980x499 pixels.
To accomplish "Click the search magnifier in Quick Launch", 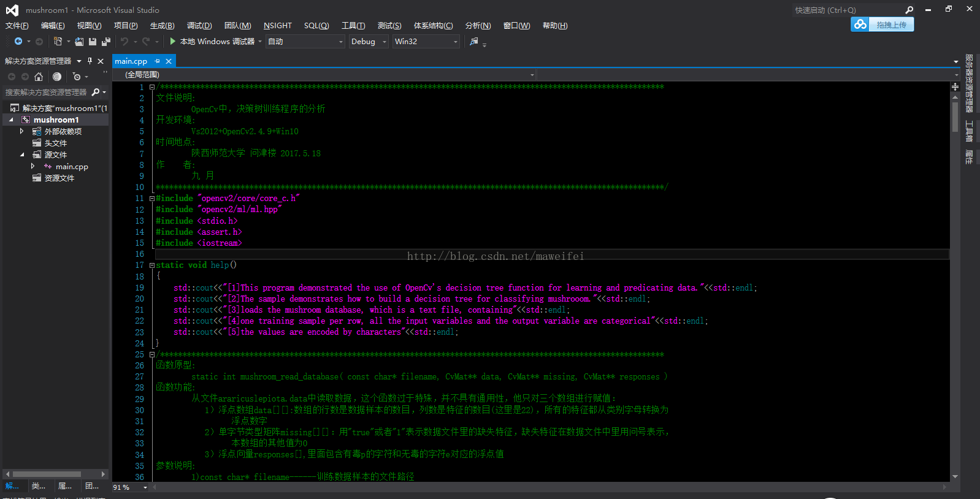I will (x=909, y=10).
